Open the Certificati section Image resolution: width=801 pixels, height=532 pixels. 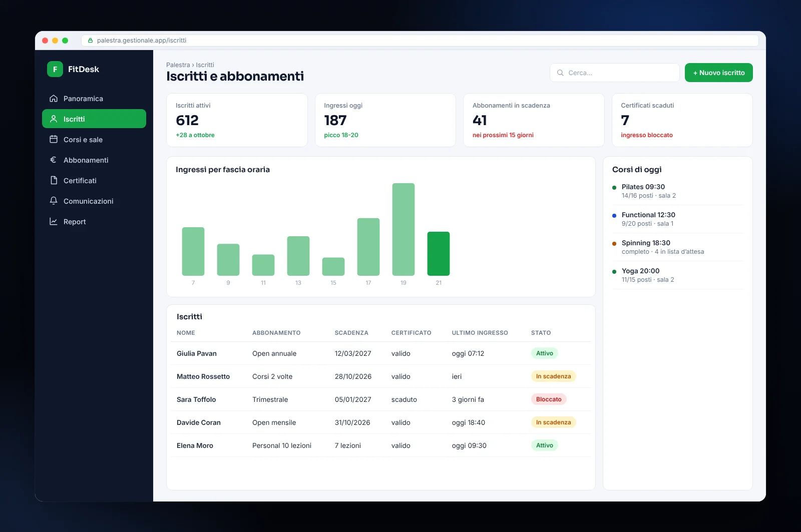[x=94, y=181]
